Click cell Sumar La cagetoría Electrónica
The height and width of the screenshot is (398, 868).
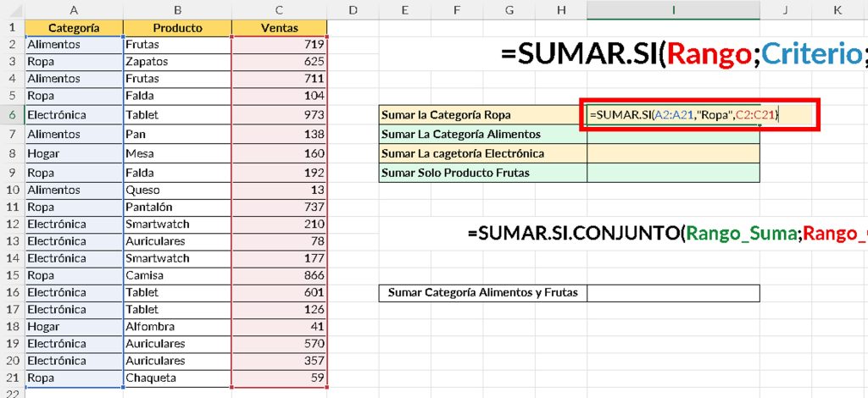[482, 153]
